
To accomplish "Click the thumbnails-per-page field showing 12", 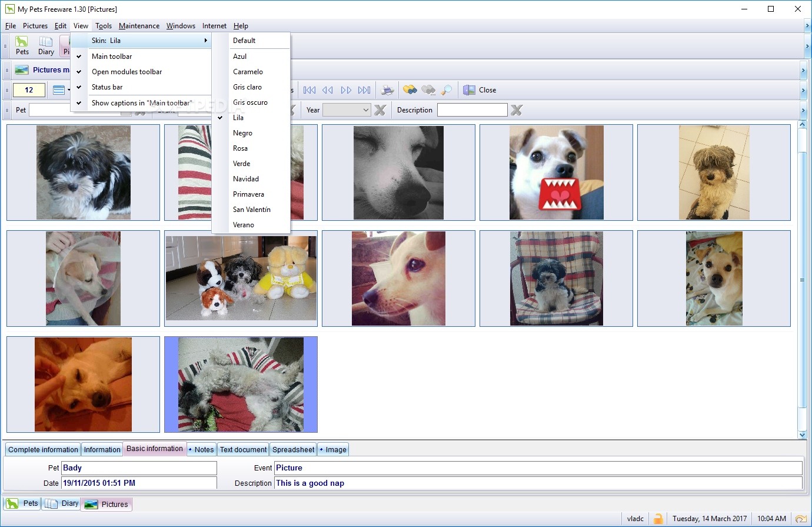I will click(29, 90).
